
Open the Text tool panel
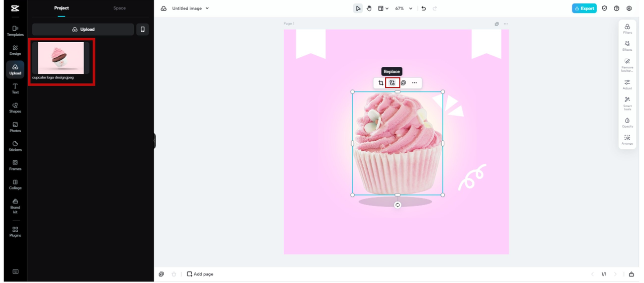15,89
